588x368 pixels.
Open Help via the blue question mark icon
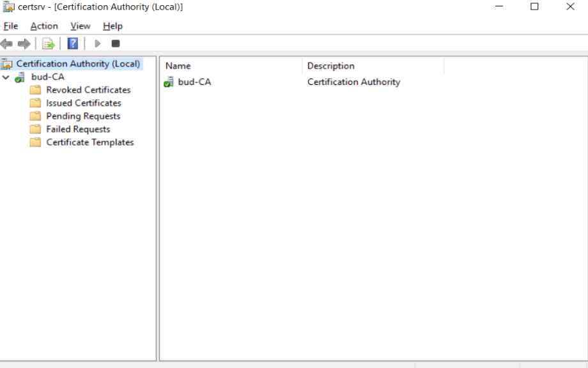click(73, 44)
